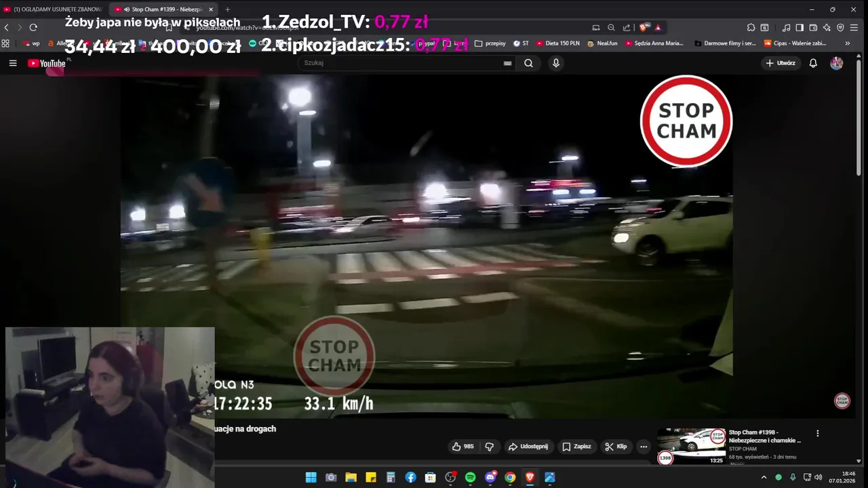
Task: Open the apps grid icon on the bookmarks bar
Action: (5, 43)
